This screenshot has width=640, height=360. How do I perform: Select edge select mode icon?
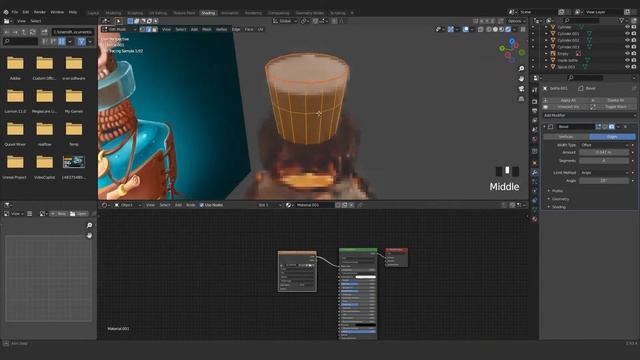click(149, 29)
